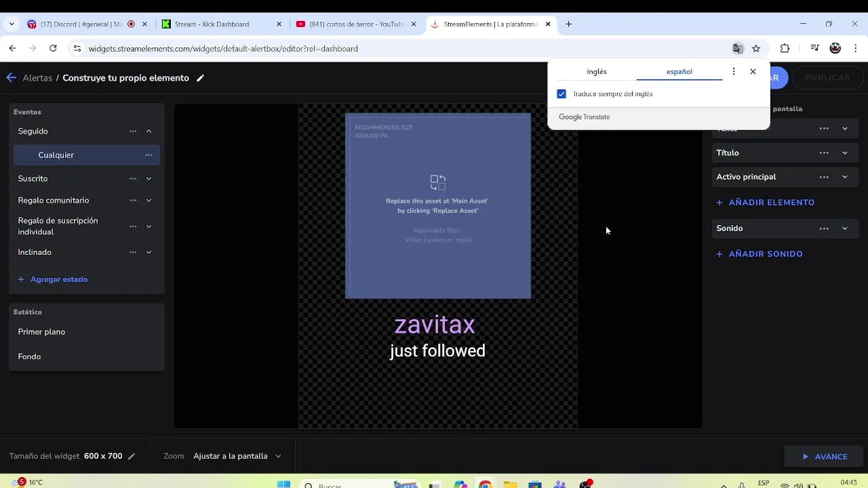Open the Seguido event options menu
The width and height of the screenshot is (868, 488).
point(133,131)
